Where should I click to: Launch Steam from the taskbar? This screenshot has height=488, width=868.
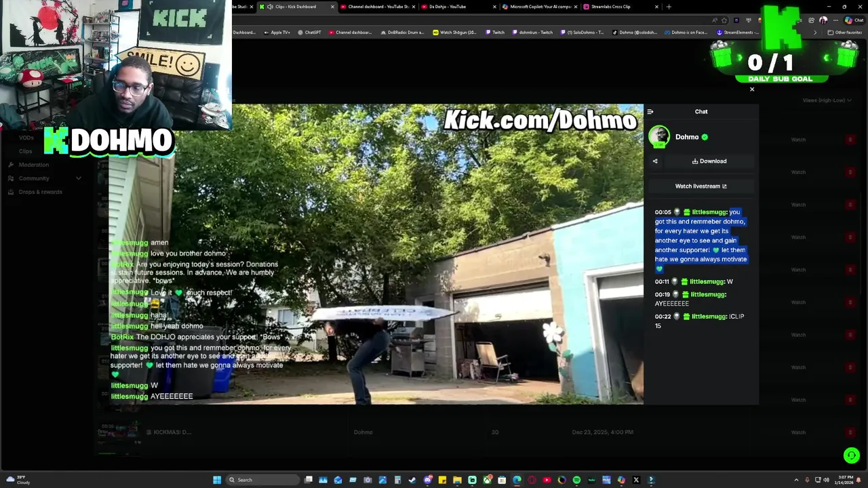(412, 480)
